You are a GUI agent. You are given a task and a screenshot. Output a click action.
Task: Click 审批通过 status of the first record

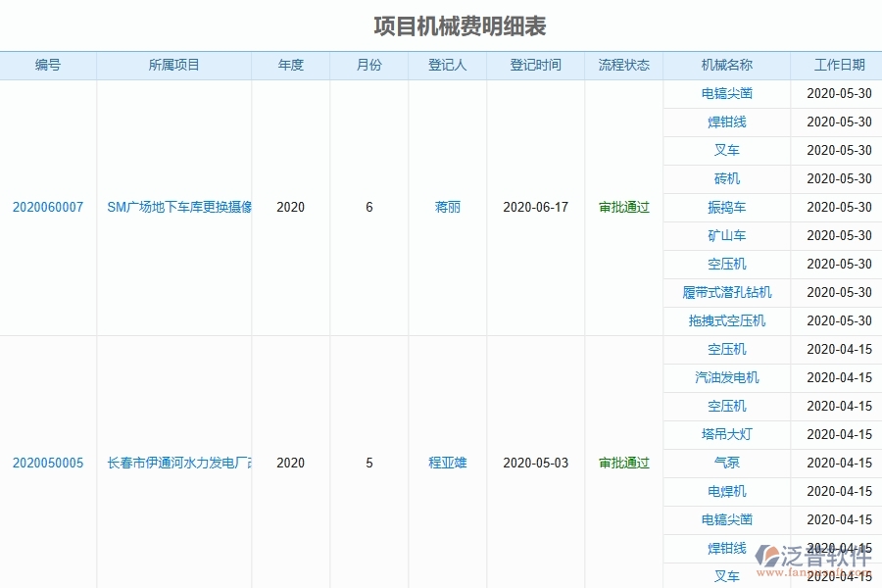(621, 207)
